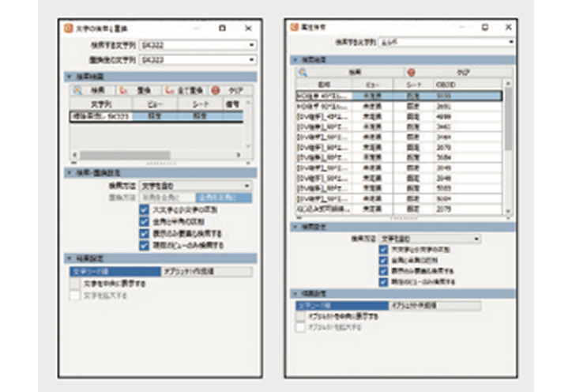
Task: Click the red Clear icon in the right dialog
Action: (410, 72)
